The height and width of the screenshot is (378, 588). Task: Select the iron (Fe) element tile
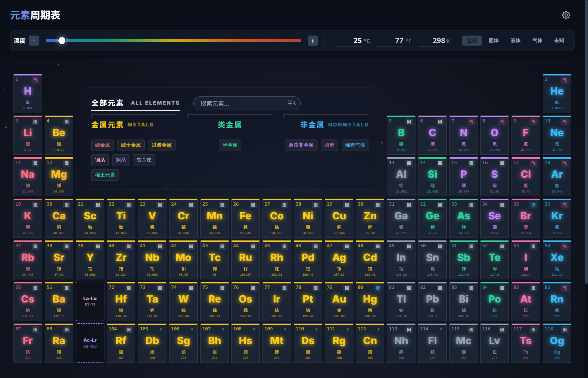[x=245, y=218]
